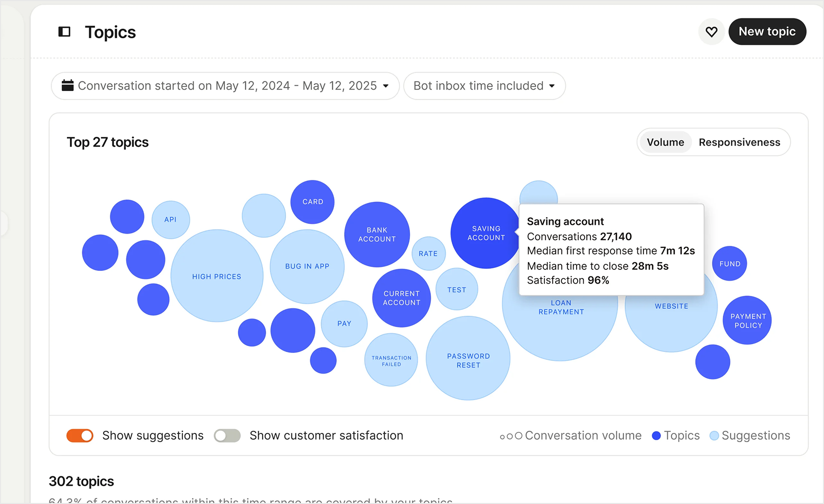Click the blue Topics legend dot
Viewport: 824px width, 504px height.
tap(656, 436)
